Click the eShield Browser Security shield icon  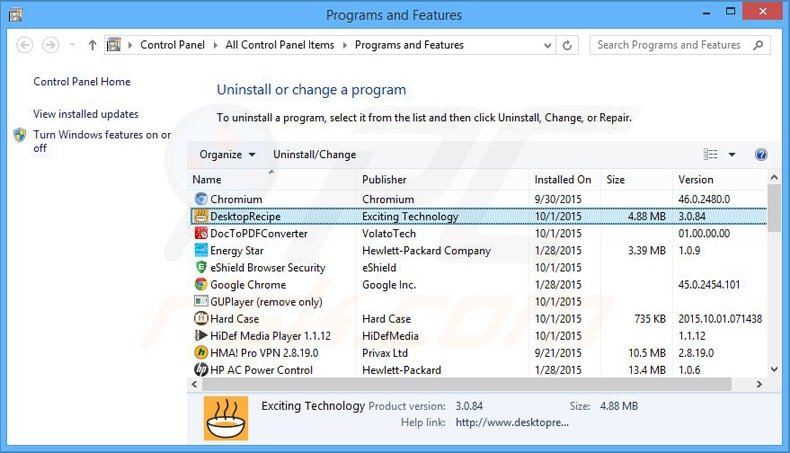pyautogui.click(x=201, y=268)
